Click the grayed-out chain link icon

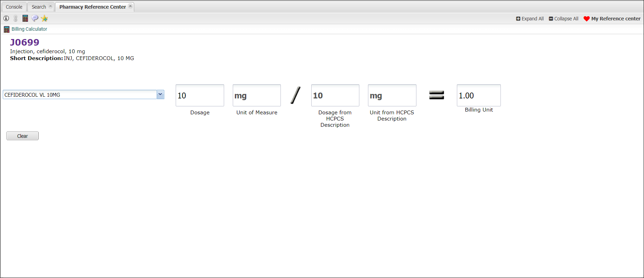pyautogui.click(x=16, y=18)
